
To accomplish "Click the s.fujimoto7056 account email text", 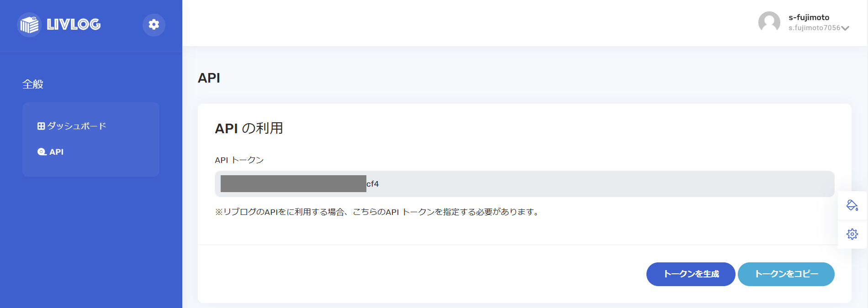I will 814,28.
